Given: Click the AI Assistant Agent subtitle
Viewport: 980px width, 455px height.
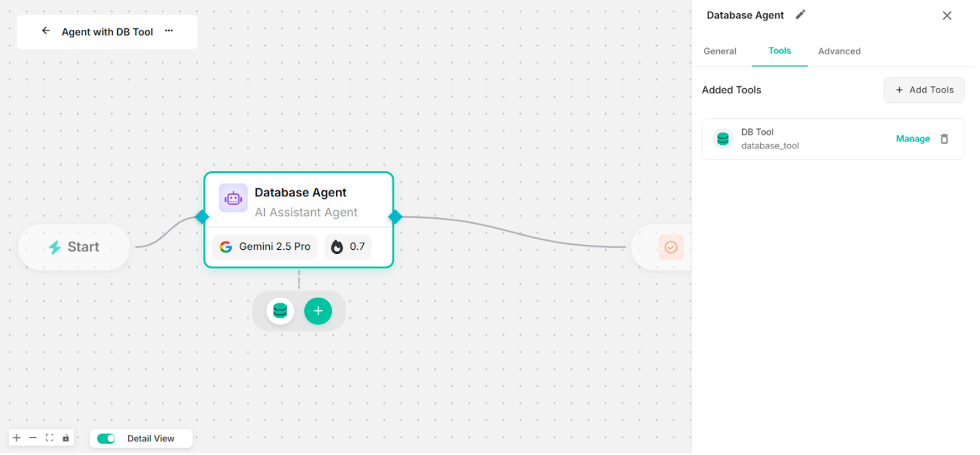Looking at the screenshot, I should pos(306,213).
